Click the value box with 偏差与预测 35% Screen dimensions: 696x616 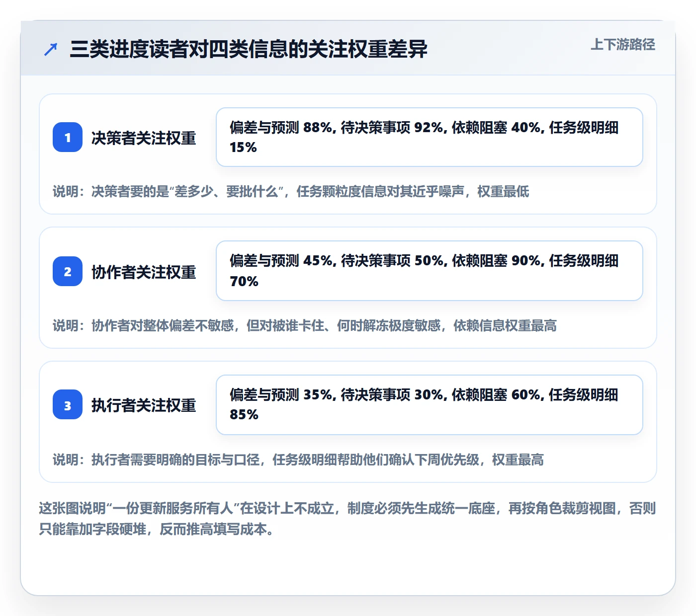click(430, 405)
